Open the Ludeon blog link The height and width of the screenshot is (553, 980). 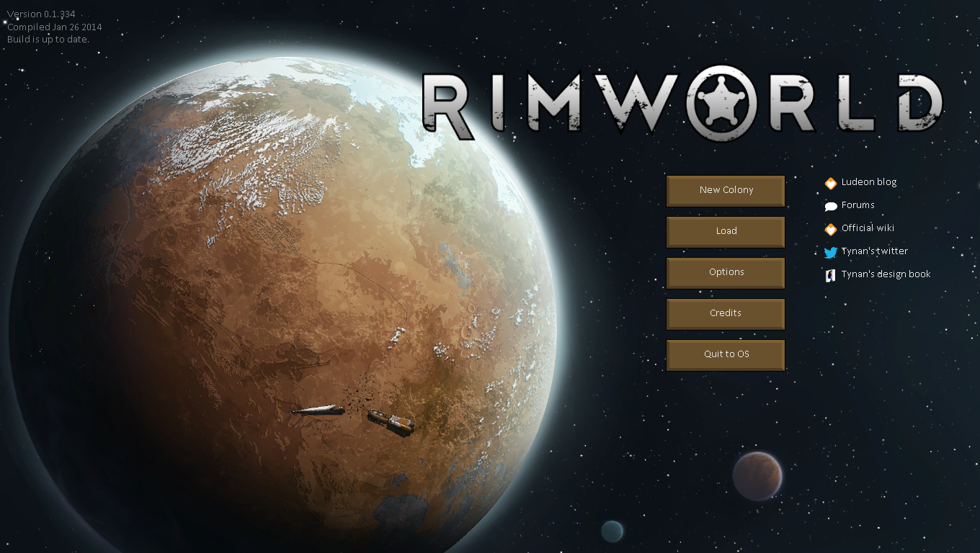pyautogui.click(x=869, y=182)
